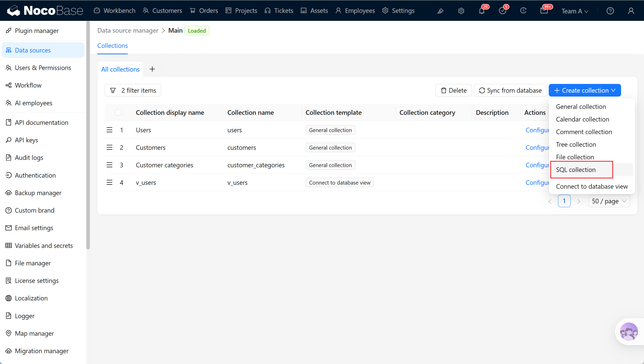Screen dimensions: 644x364
Task: Choose Comment collection from dropdown menu
Action: (592, 132)
